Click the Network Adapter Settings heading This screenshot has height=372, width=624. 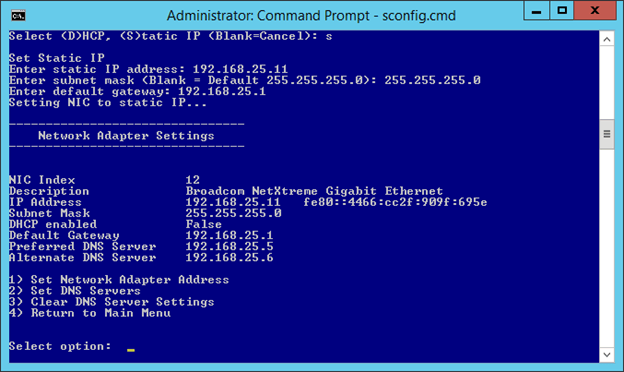pyautogui.click(x=126, y=136)
